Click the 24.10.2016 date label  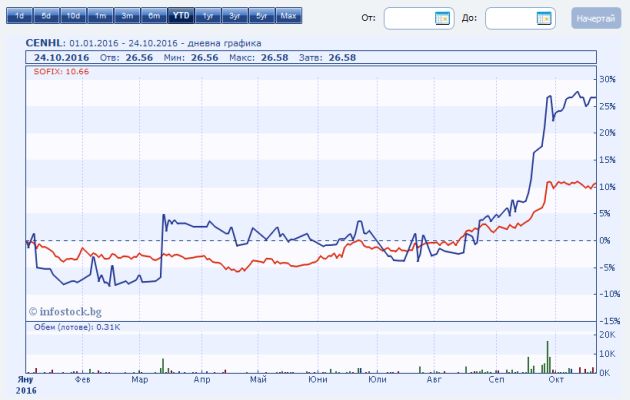[x=61, y=58]
